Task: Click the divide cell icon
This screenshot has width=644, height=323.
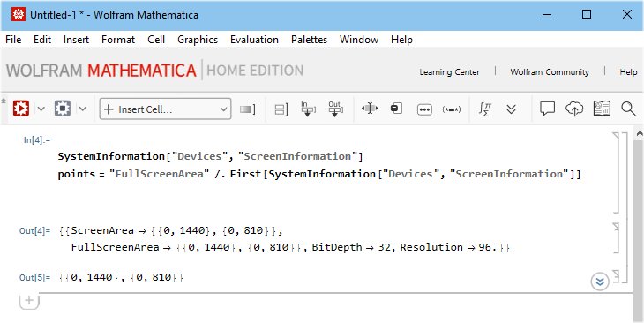Action: click(281, 109)
